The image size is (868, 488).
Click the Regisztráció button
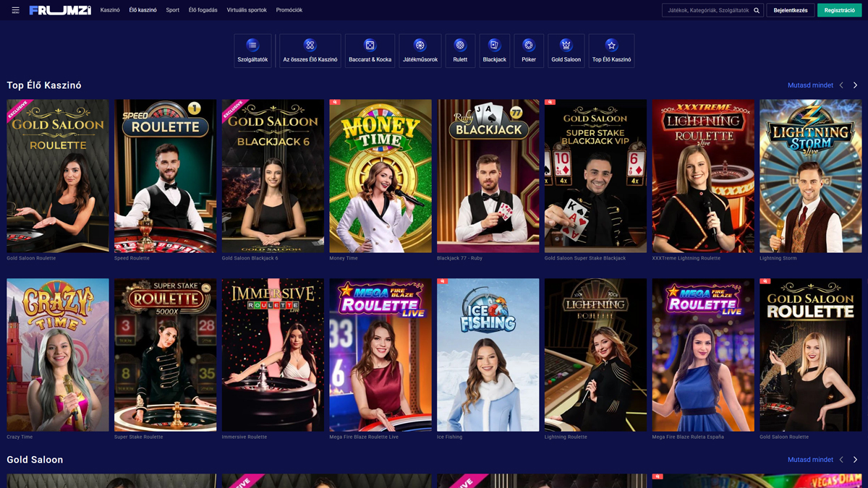[839, 10]
